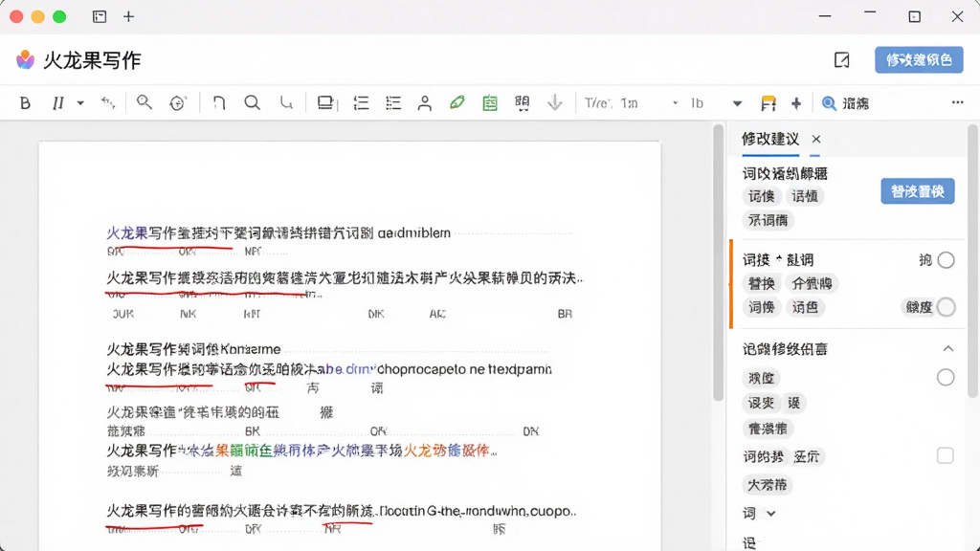Image resolution: width=980 pixels, height=551 pixels.
Task: Open the font size dropdown arrow
Action: pos(738,103)
